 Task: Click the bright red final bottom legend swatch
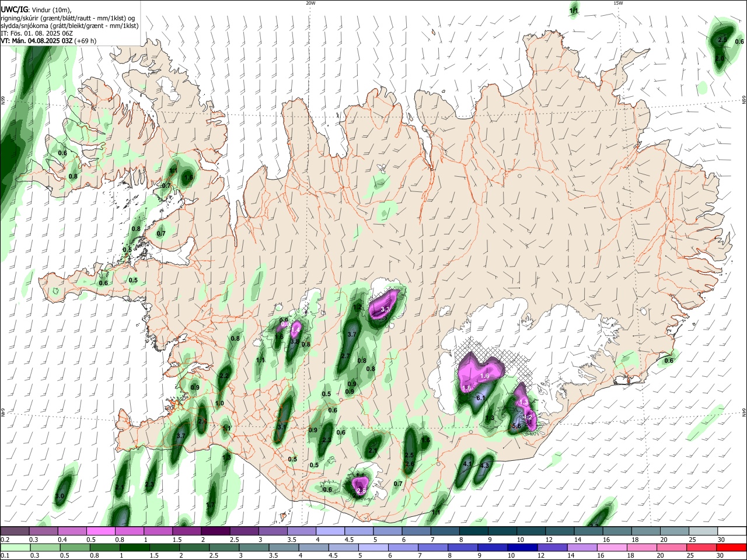732,548
